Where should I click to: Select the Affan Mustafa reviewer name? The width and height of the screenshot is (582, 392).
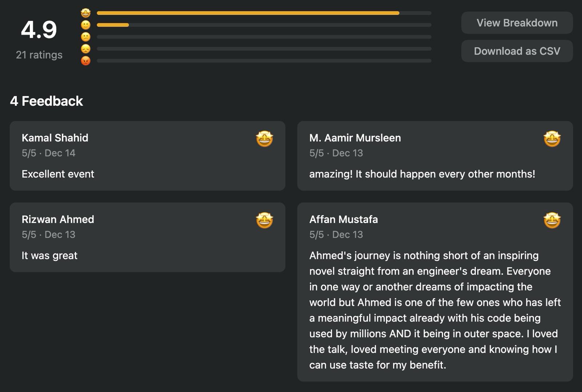pos(343,219)
